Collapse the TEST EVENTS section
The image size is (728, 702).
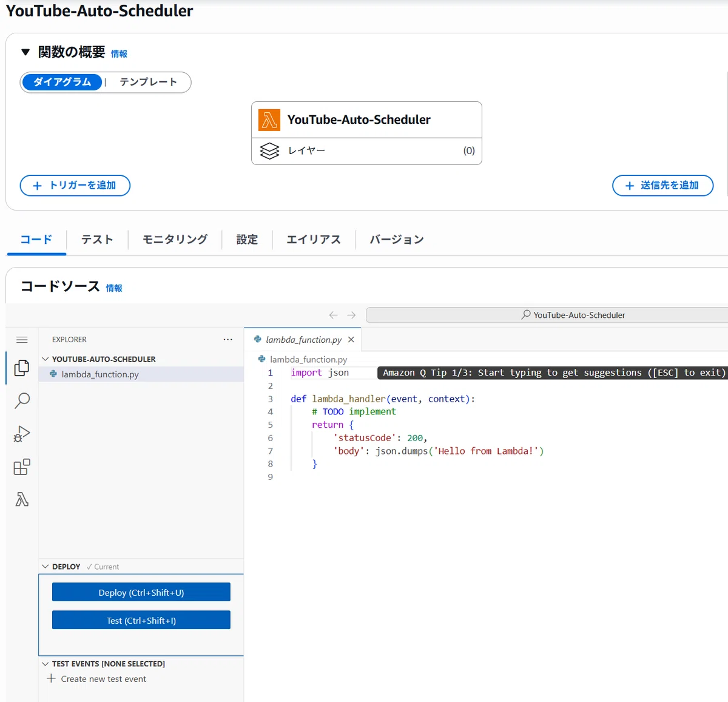click(45, 664)
